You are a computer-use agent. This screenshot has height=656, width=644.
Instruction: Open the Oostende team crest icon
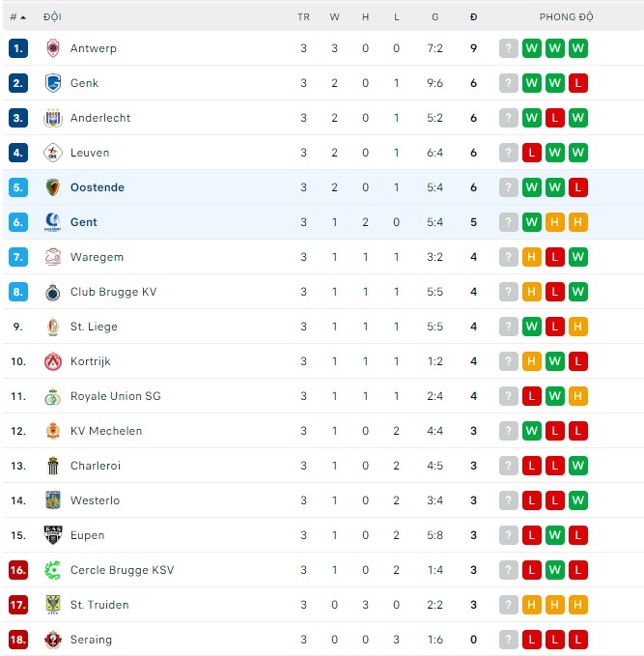click(53, 187)
